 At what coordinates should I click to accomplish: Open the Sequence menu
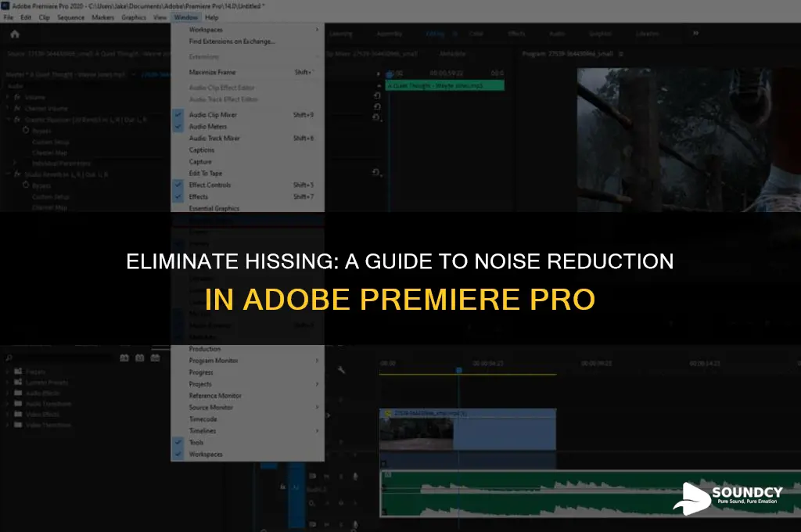coord(71,17)
